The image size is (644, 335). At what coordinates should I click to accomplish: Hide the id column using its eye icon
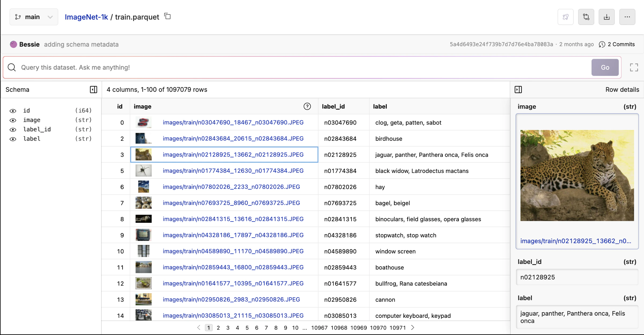pyautogui.click(x=13, y=111)
